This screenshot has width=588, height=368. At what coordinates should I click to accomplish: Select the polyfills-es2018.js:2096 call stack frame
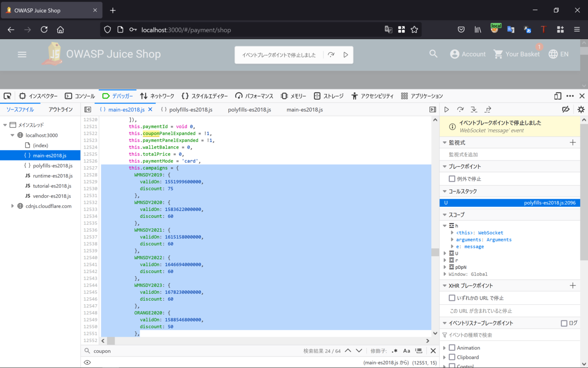coord(510,203)
